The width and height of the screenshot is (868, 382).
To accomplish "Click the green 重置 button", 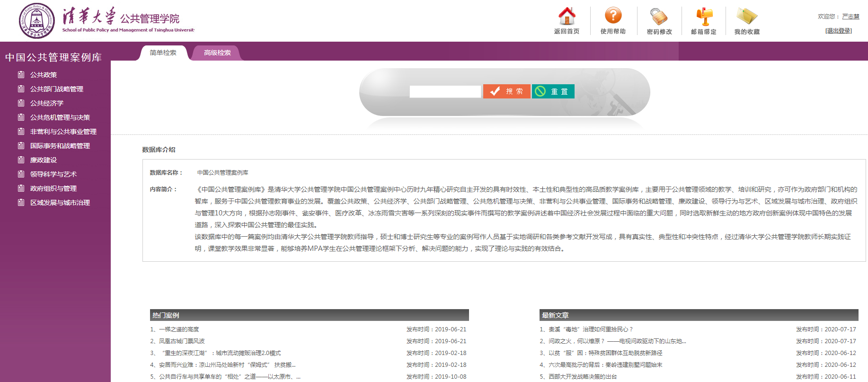I will [553, 91].
